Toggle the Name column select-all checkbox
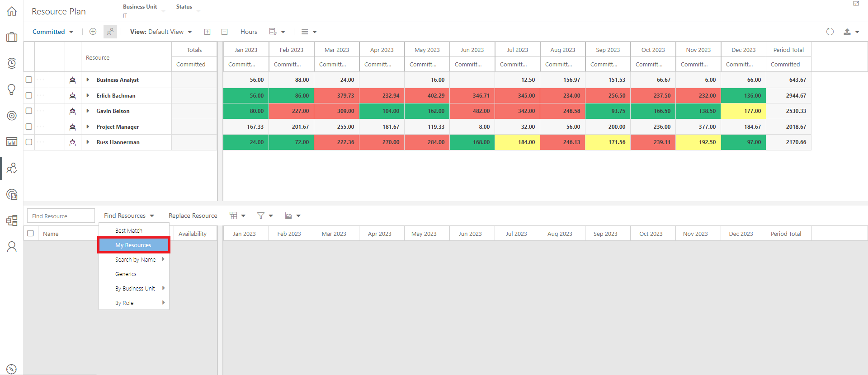Screen dimensions: 868x375 click(31, 233)
